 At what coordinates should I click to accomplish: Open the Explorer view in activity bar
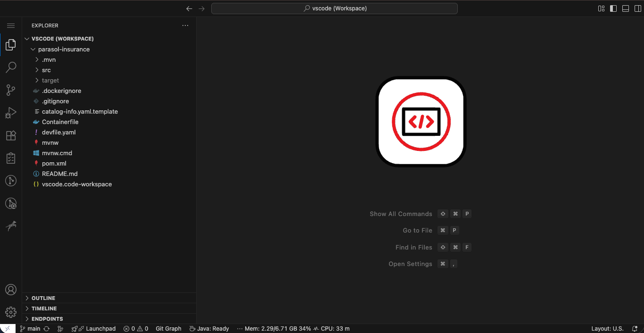pos(11,45)
